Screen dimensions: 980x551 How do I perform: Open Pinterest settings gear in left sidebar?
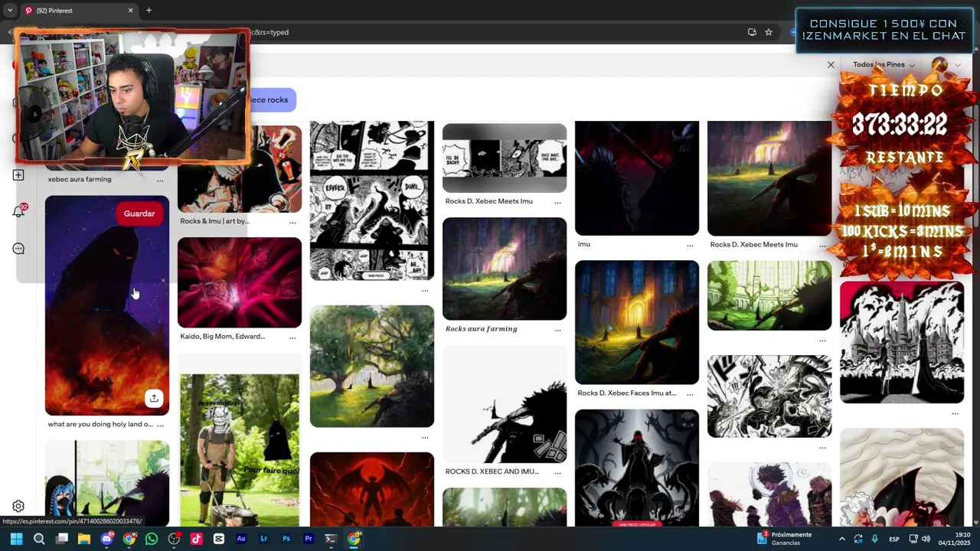pyautogui.click(x=18, y=507)
